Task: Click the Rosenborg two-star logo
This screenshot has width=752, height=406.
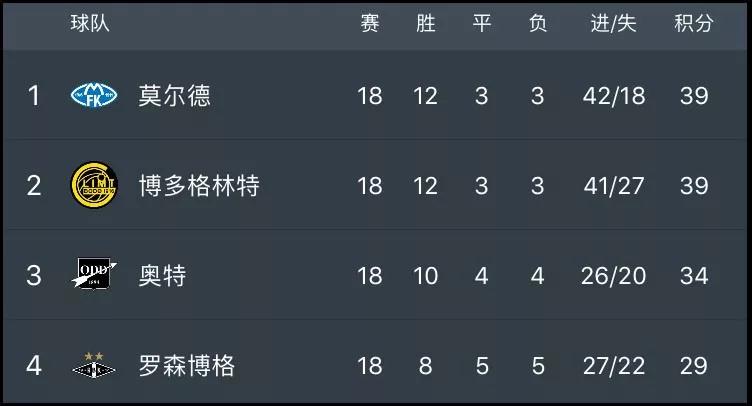Action: coord(94,365)
